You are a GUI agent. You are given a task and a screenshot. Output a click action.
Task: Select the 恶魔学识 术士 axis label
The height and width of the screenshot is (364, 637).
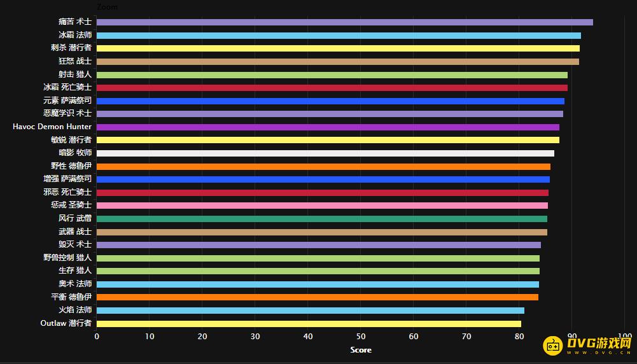tap(67, 114)
